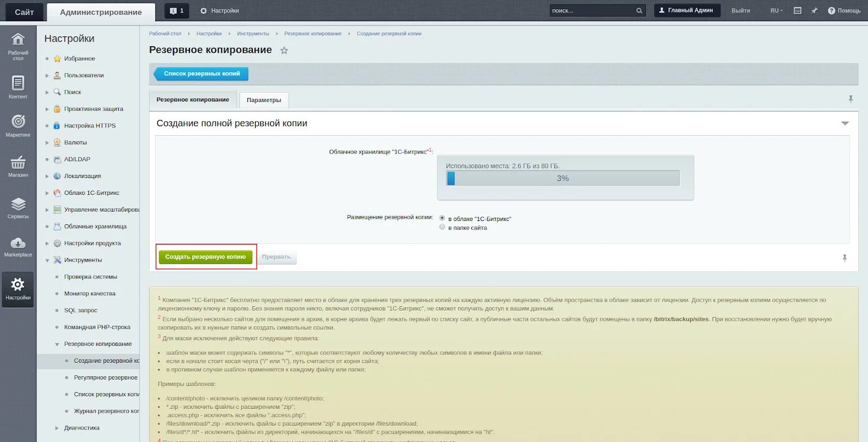Open the Рабочий стол sidebar icon

18,46
